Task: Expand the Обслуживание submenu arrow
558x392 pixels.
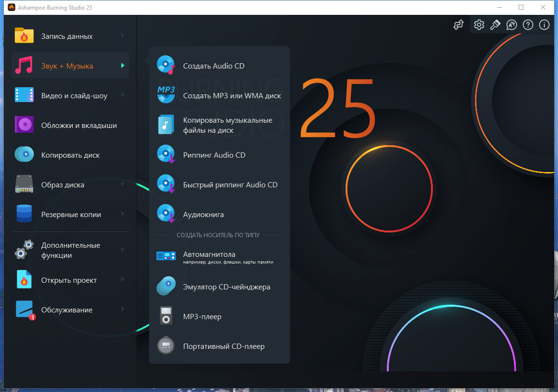Action: click(123, 309)
